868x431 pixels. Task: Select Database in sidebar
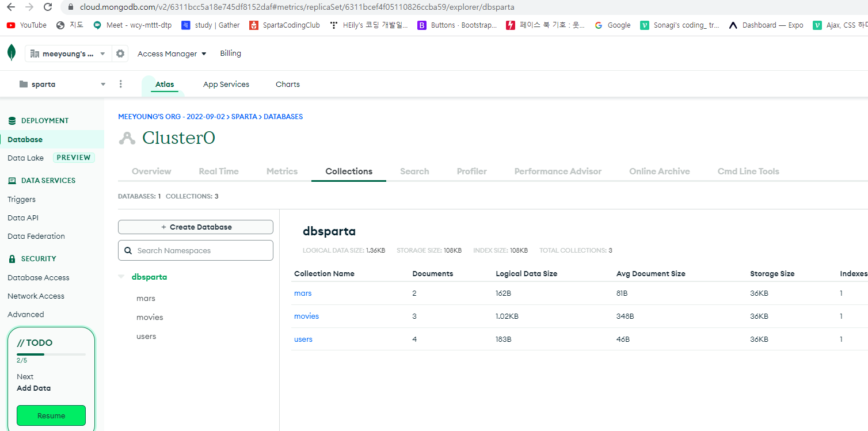tap(52, 139)
